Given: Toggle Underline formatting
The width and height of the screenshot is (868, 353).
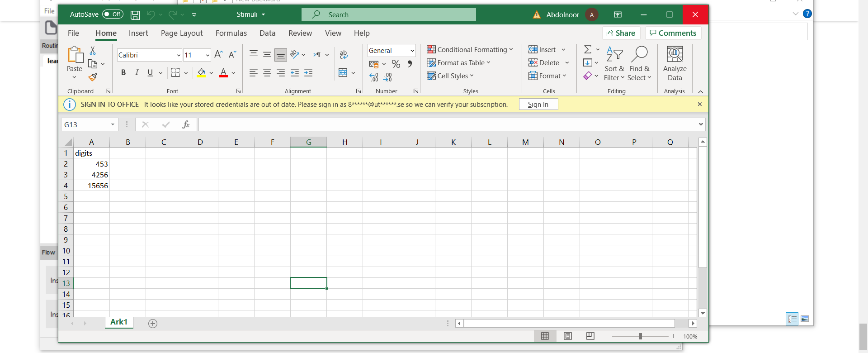Looking at the screenshot, I should [x=150, y=72].
